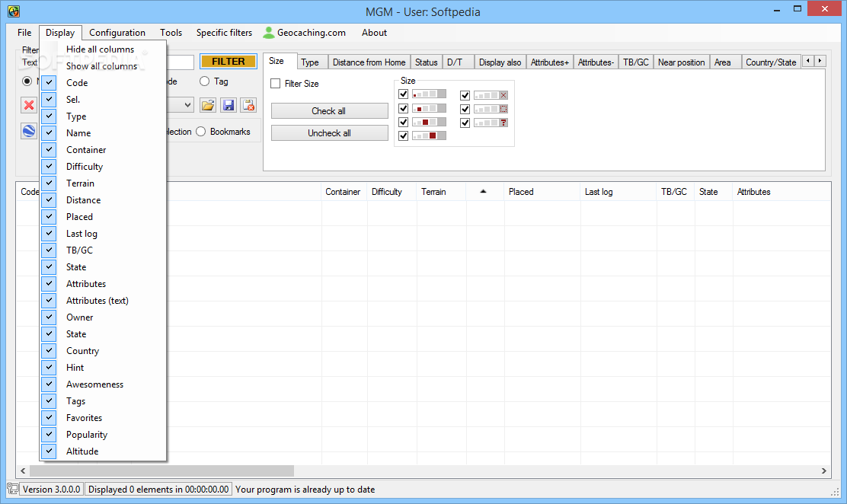Click the Check all button
The height and width of the screenshot is (504, 847).
point(329,110)
